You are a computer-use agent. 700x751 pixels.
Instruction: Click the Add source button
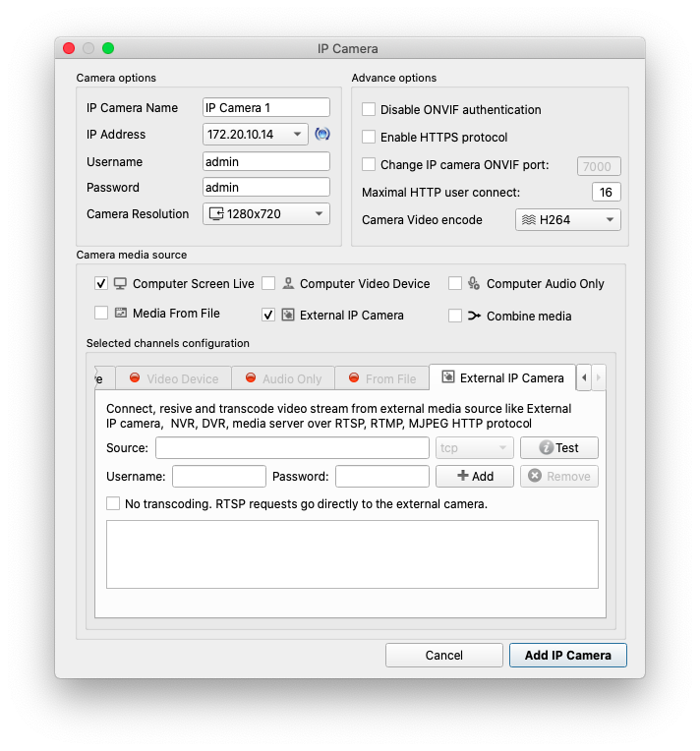474,476
